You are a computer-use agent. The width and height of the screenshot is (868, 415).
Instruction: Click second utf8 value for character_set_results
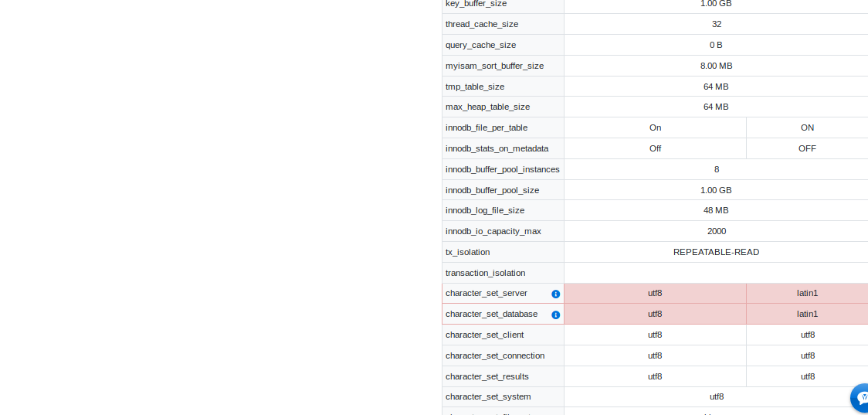(808, 377)
